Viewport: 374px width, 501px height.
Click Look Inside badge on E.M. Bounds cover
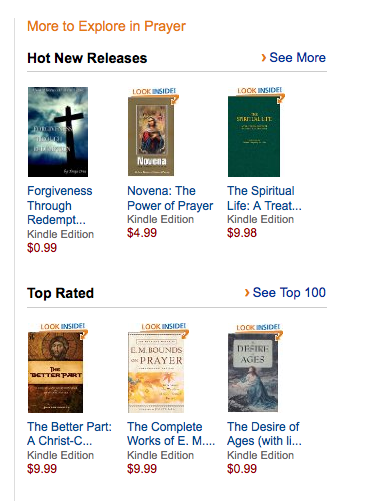click(x=163, y=326)
